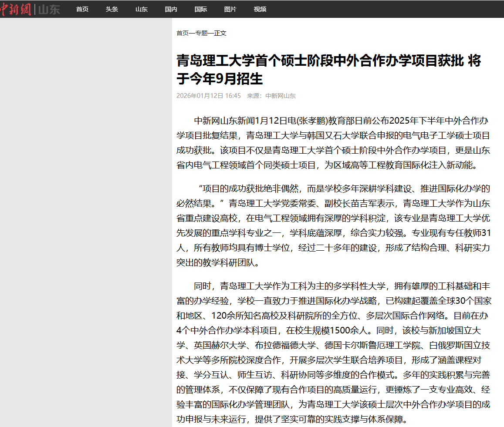
Task: Click the gray 山东 channel logo beside 中新网
Action: (49, 9)
